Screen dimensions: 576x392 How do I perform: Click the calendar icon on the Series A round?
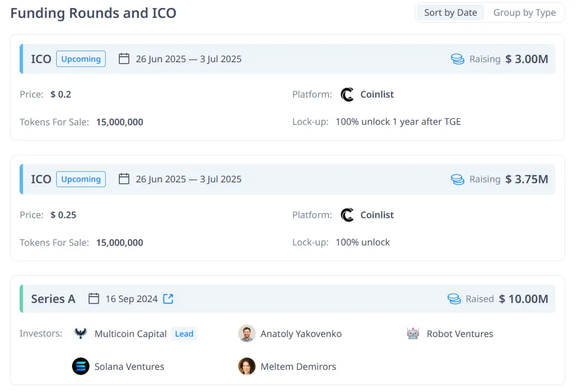tap(94, 298)
